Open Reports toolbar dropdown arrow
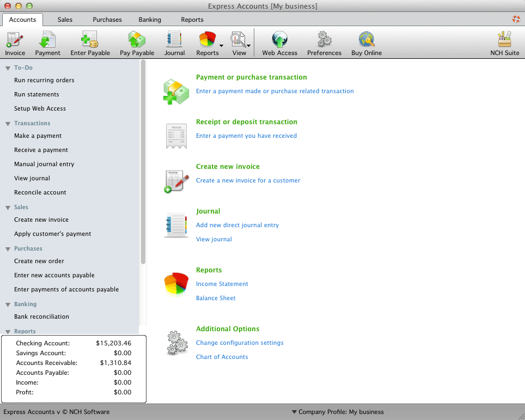 coord(221,46)
